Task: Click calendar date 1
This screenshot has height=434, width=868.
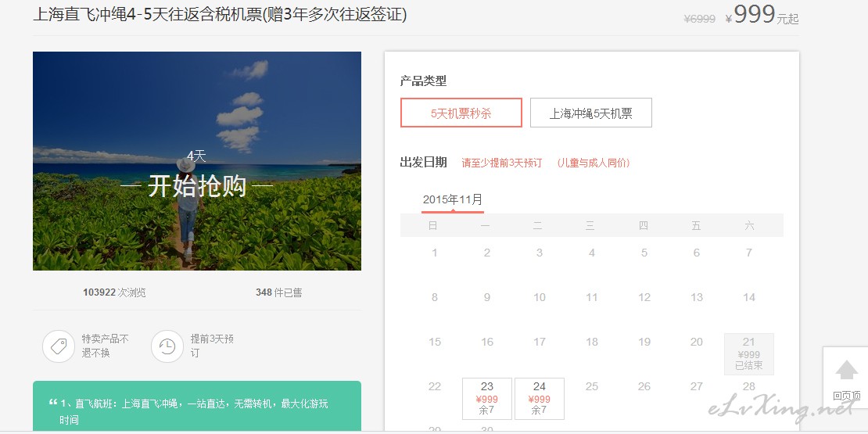Action: click(x=435, y=253)
